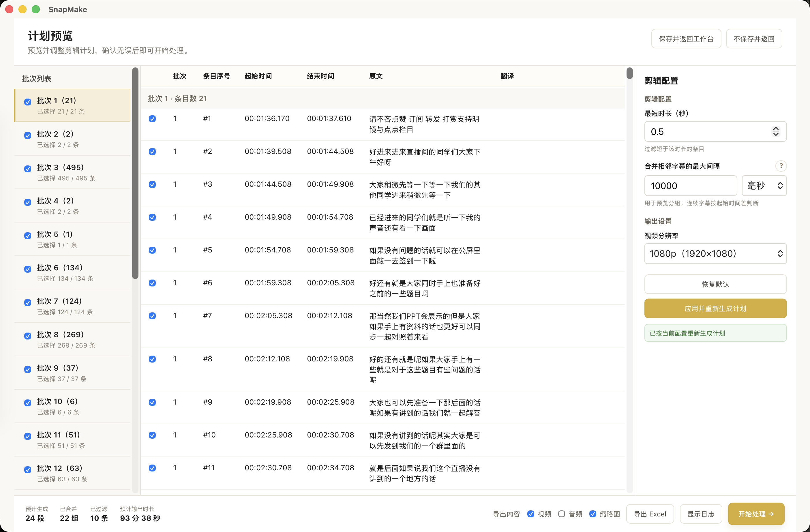Image resolution: width=810 pixels, height=532 pixels.
Task: Disable video export checkbox
Action: (530, 514)
